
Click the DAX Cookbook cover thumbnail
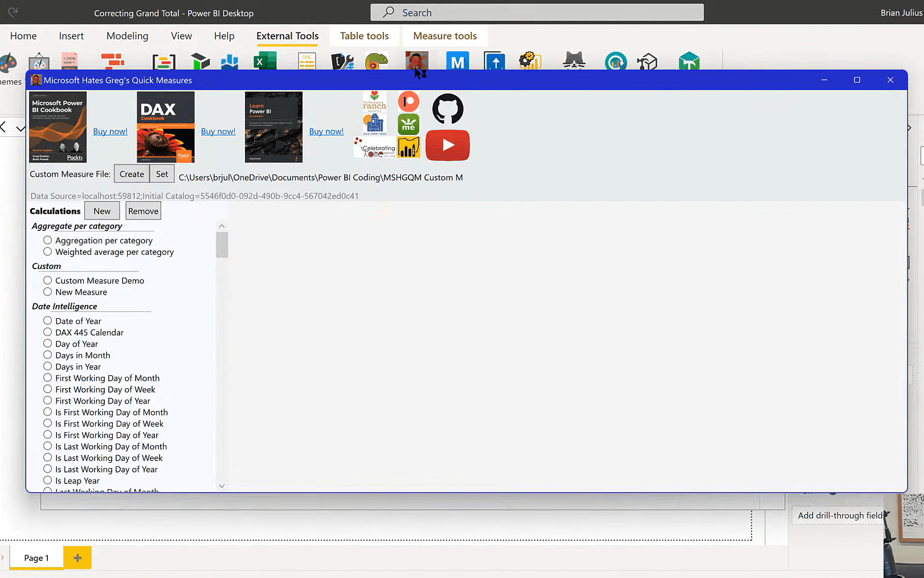point(166,127)
